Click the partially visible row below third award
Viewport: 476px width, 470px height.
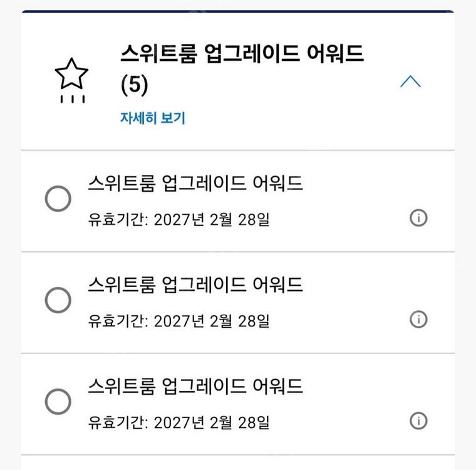pos(238,463)
